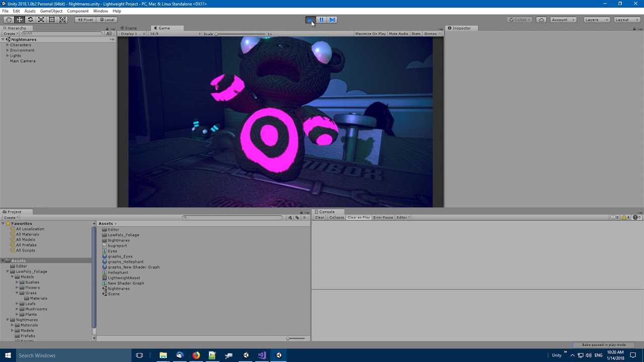
Task: Click the Project search field
Action: 232,218
